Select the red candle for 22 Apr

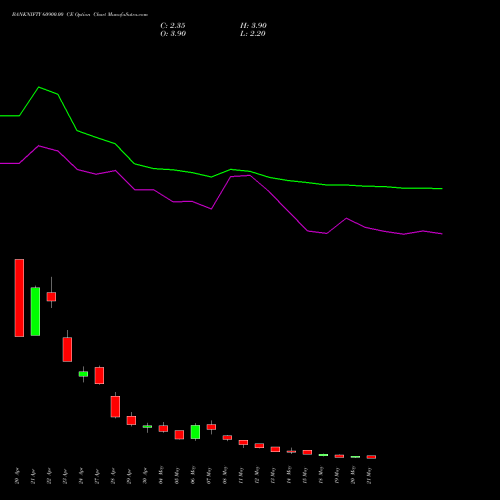[51, 296]
